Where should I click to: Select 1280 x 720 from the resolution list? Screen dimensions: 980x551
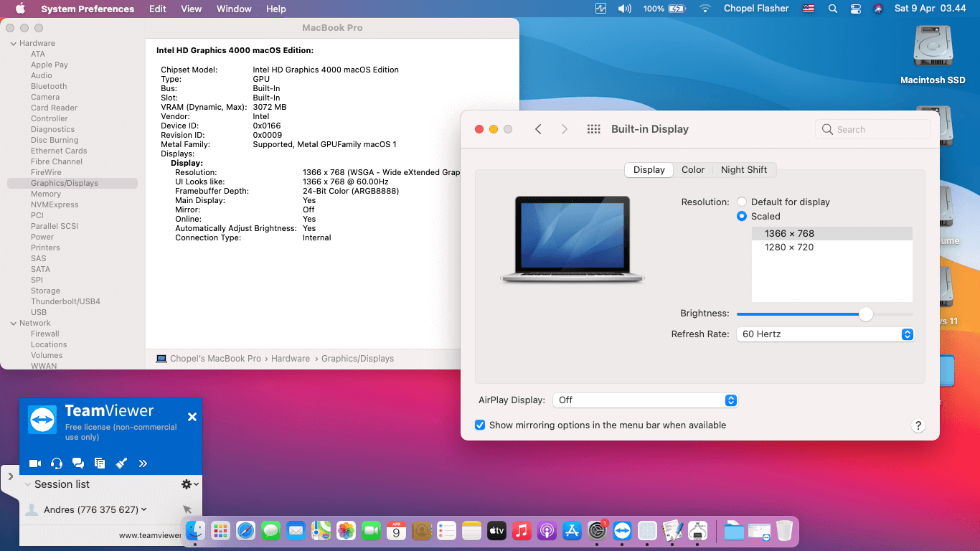coord(789,247)
